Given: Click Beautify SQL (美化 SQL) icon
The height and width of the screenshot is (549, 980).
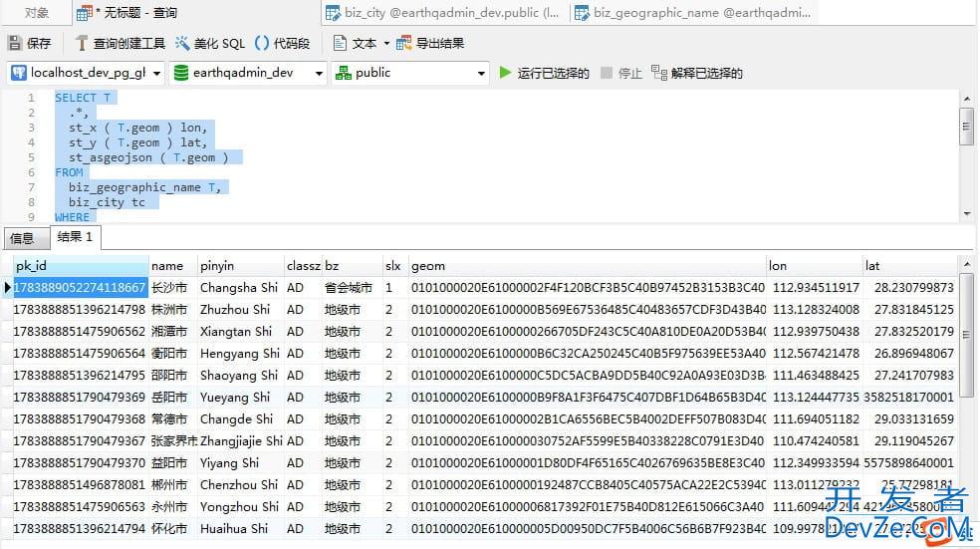Looking at the screenshot, I should pos(183,44).
